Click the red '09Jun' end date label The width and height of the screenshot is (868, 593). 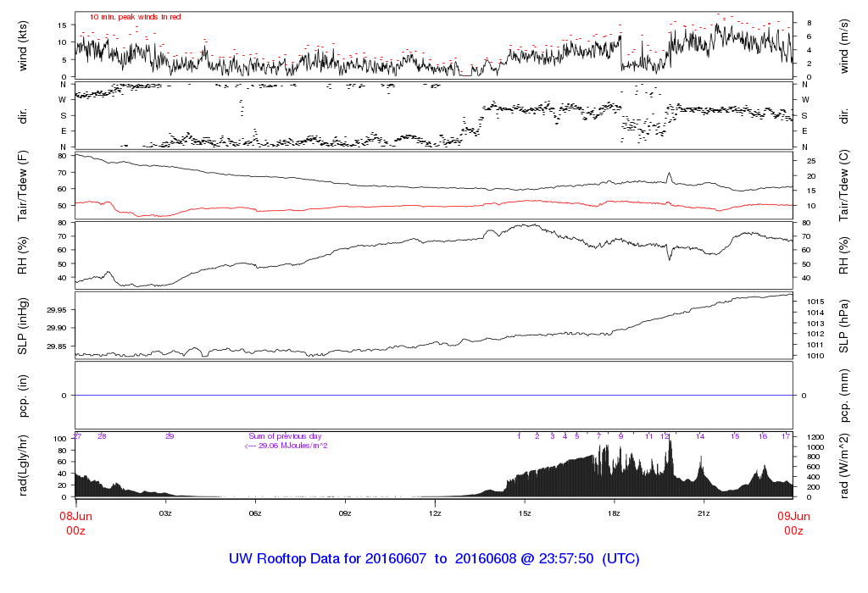click(x=793, y=516)
